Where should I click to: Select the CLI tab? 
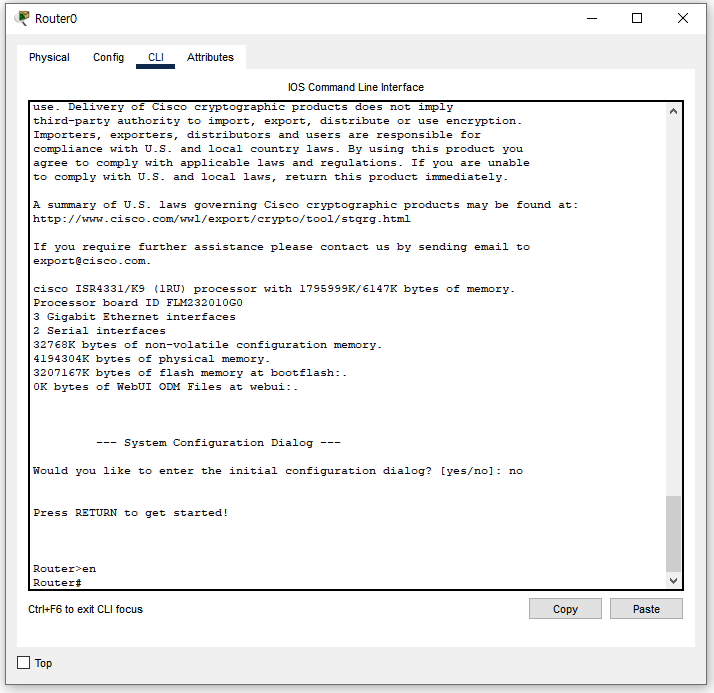point(156,57)
